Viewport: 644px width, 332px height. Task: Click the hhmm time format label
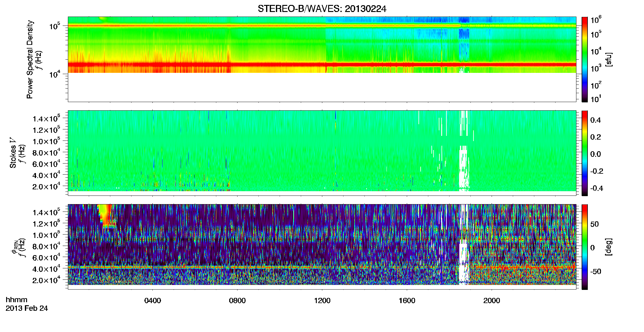17,300
